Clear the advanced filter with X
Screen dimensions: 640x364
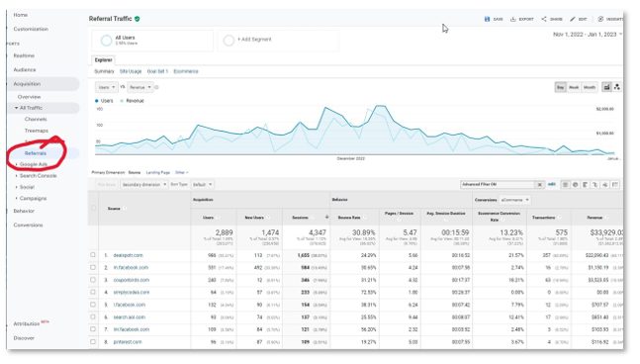click(539, 185)
